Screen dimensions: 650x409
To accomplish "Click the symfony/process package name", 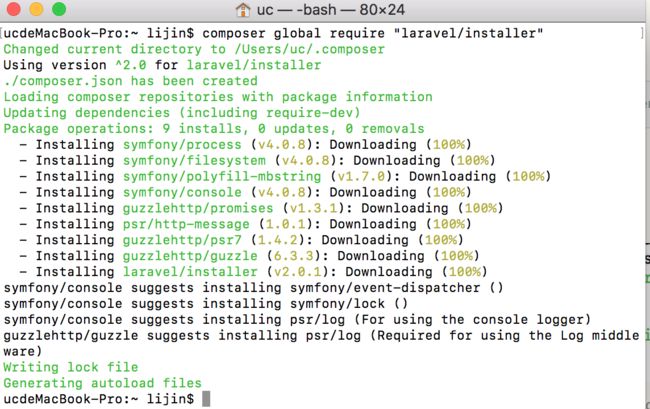I will pos(182,145).
